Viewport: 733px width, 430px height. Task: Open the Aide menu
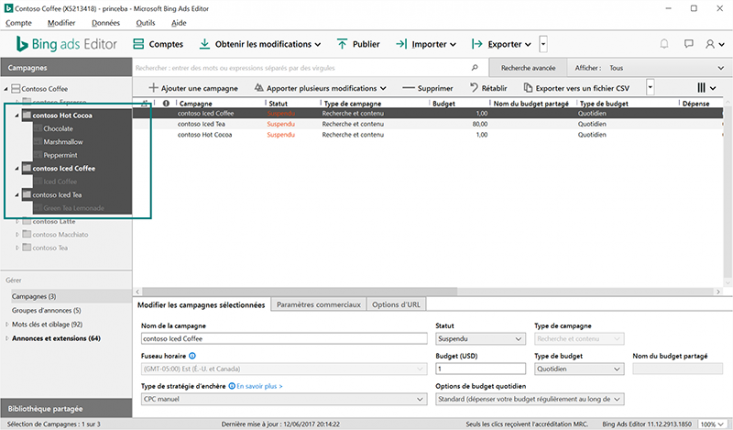(179, 23)
